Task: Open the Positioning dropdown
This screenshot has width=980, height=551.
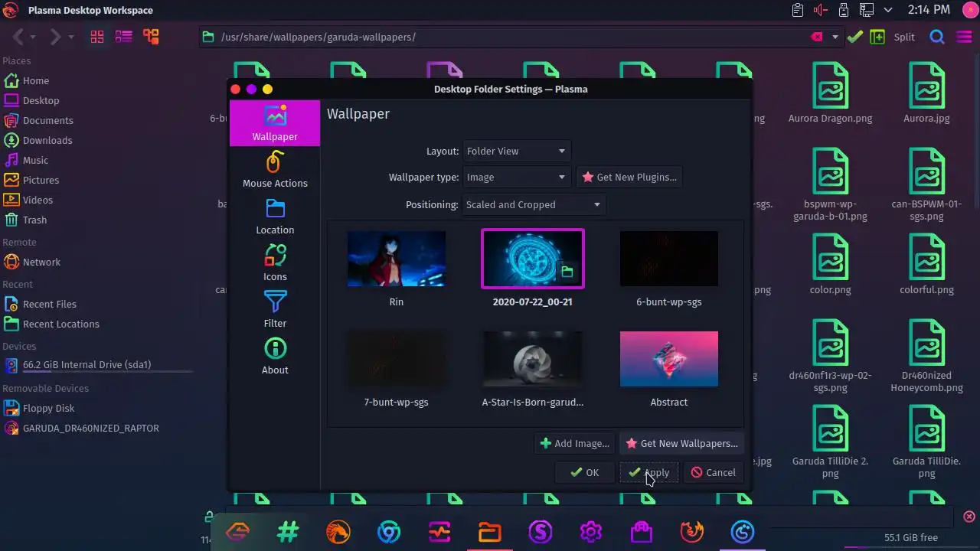Action: (x=534, y=204)
